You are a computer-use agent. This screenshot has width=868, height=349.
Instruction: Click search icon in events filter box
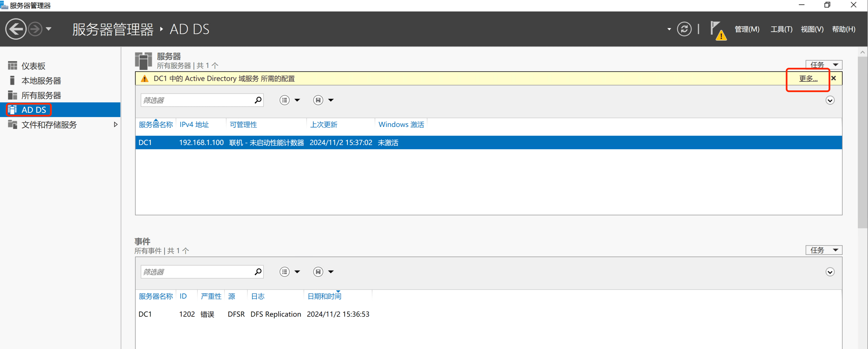click(258, 272)
